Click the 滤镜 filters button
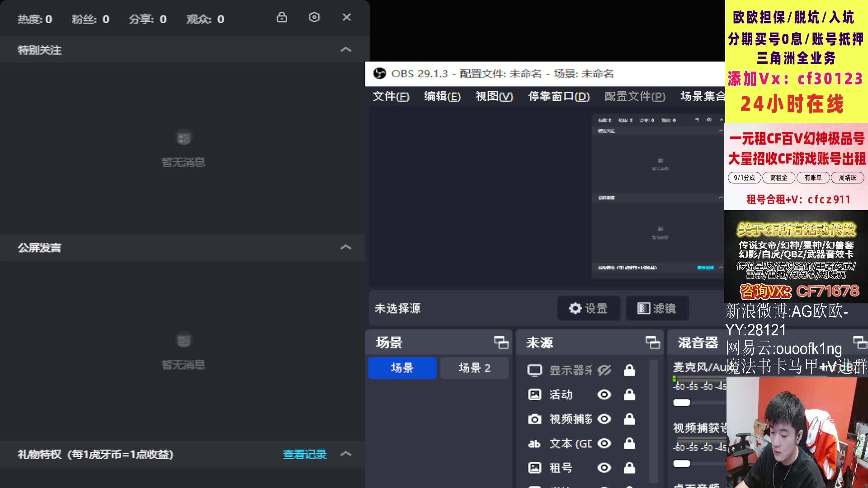Viewport: 868px width, 488px height. [657, 308]
